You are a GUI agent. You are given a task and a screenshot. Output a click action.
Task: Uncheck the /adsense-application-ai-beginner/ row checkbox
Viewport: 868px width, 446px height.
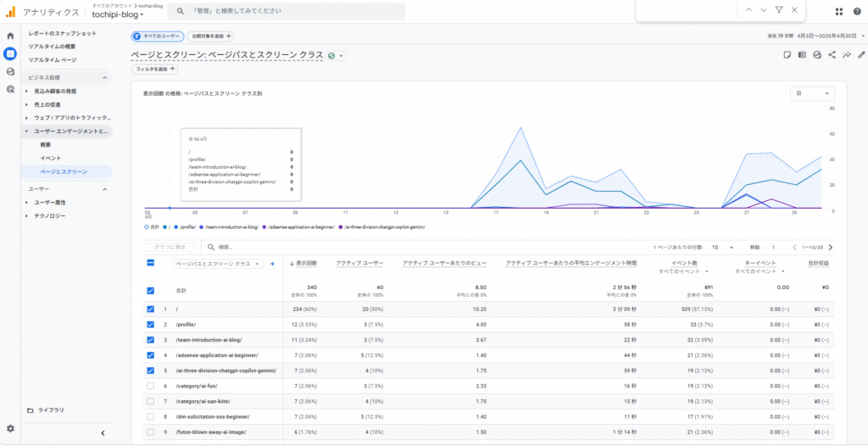pyautogui.click(x=150, y=355)
